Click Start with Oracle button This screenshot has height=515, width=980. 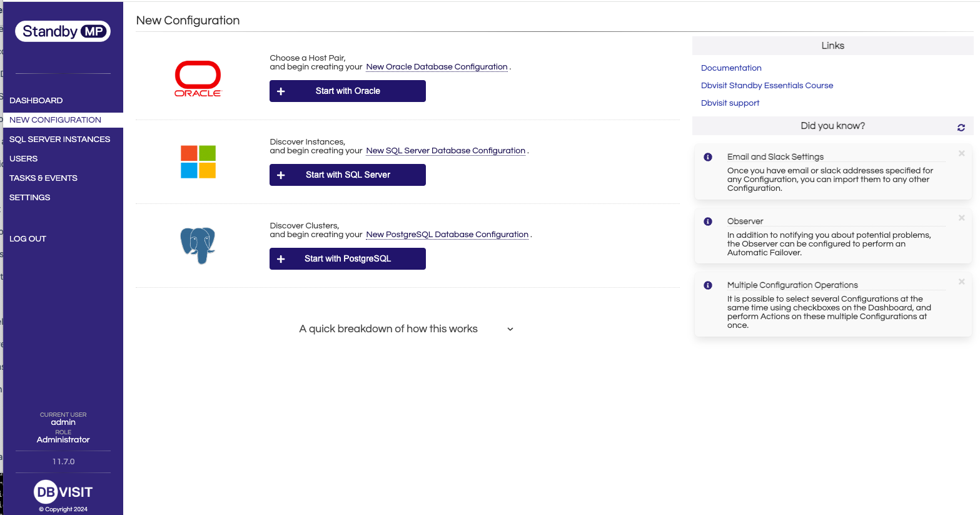point(348,91)
